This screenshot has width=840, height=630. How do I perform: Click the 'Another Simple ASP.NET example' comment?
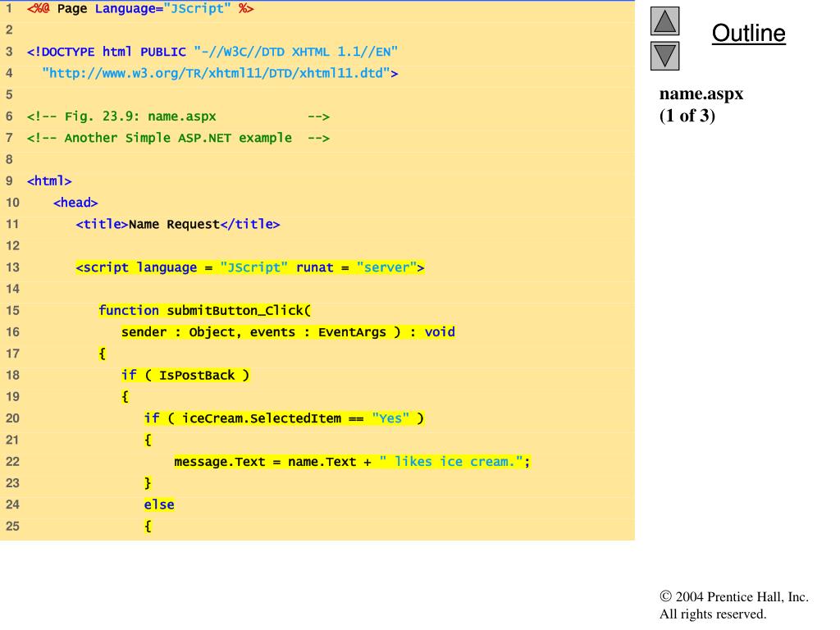tap(178, 138)
